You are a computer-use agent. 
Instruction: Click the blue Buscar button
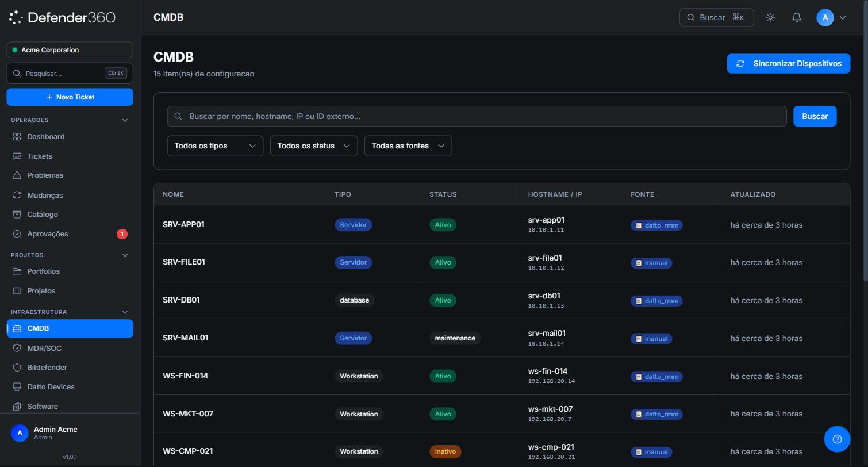point(815,116)
